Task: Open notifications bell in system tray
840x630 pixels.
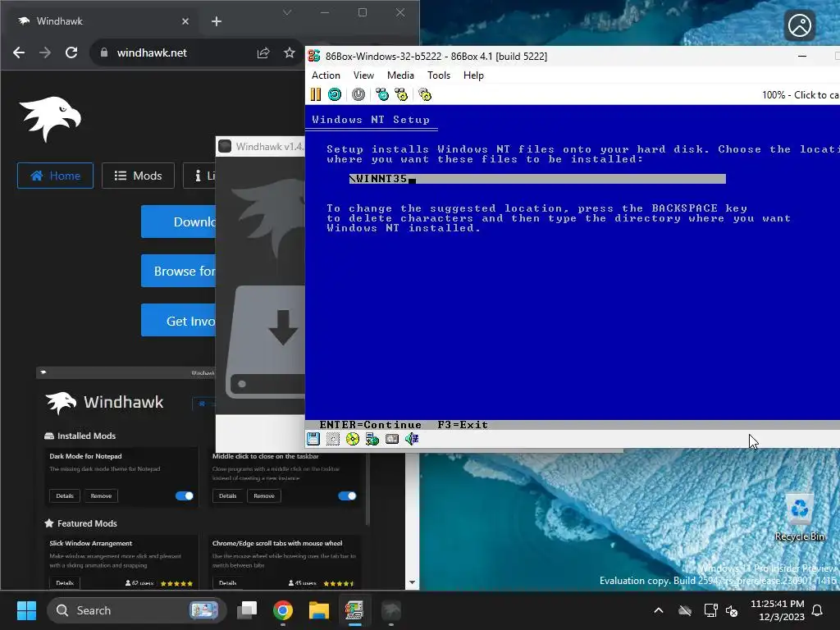Action: coord(818,610)
